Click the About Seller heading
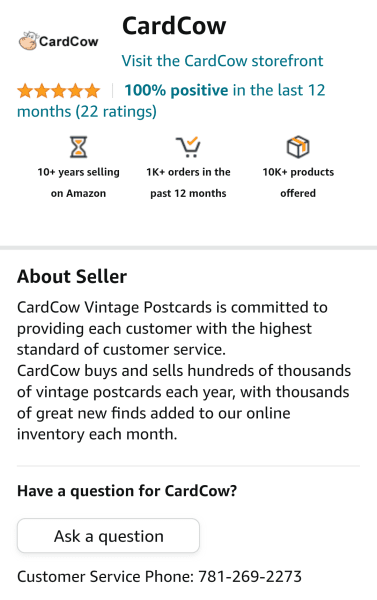Viewport: 377px width, 600px height. pos(72,276)
